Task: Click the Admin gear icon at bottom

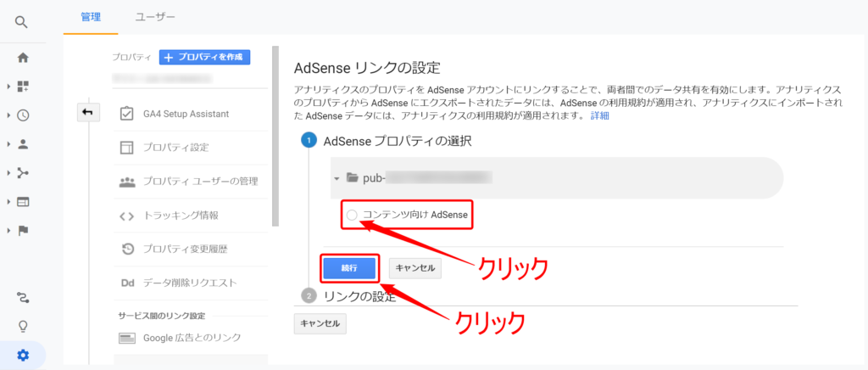Action: [23, 356]
